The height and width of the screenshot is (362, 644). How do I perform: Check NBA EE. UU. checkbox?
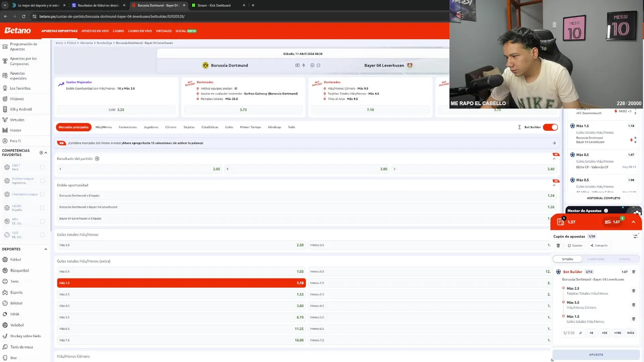click(42, 221)
